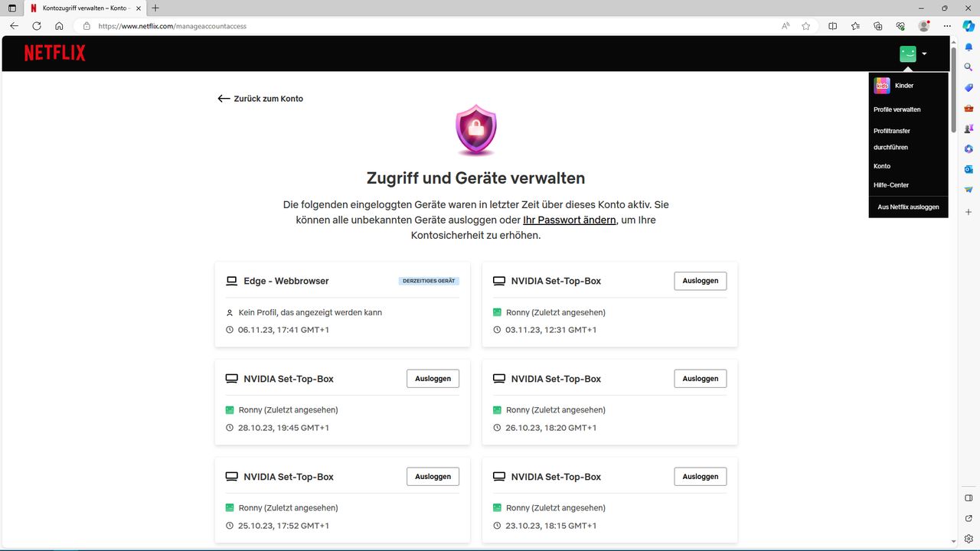The height and width of the screenshot is (551, 980).
Task: Go back via Zurück zum Konto
Action: coord(260,99)
